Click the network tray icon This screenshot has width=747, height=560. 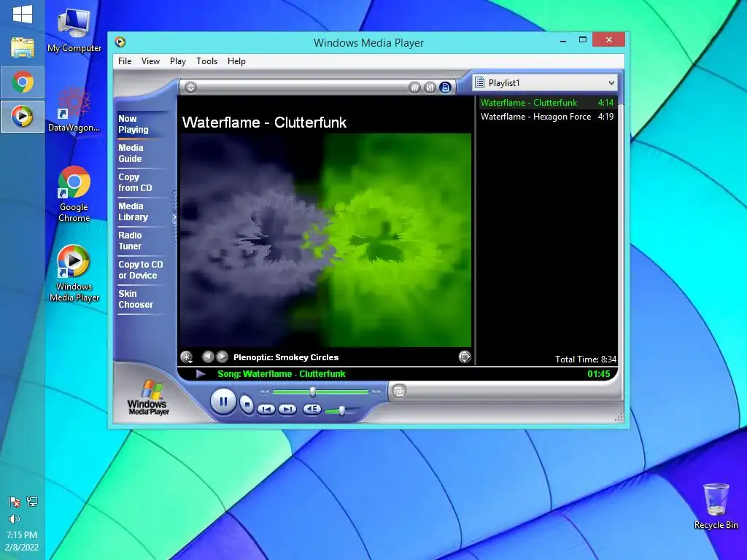pyautogui.click(x=32, y=502)
